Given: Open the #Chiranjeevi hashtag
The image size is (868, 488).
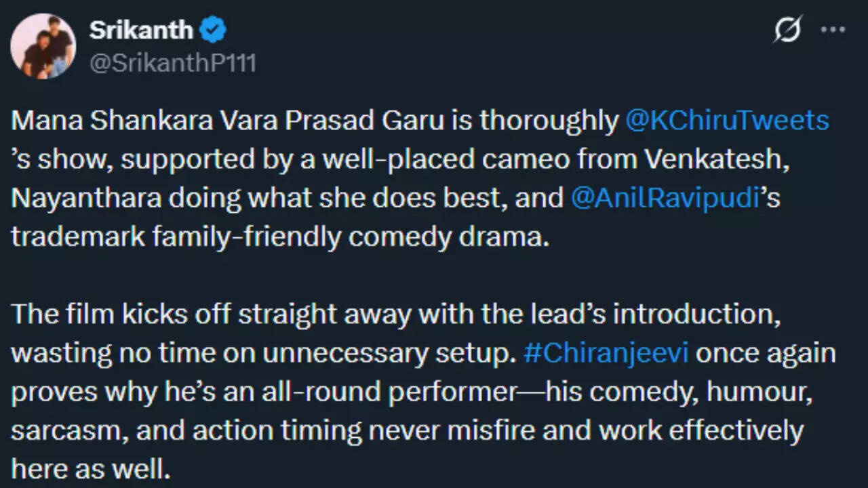Looking at the screenshot, I should (x=606, y=354).
